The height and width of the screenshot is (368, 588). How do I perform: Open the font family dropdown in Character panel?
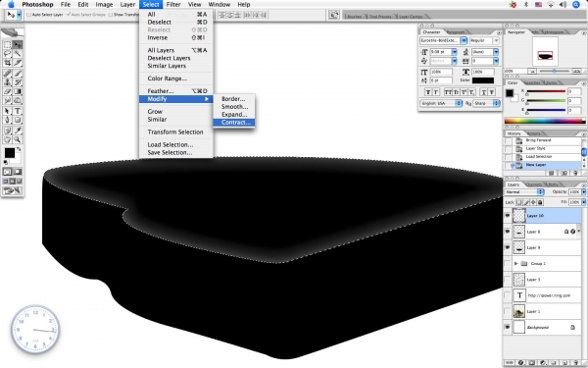point(443,40)
